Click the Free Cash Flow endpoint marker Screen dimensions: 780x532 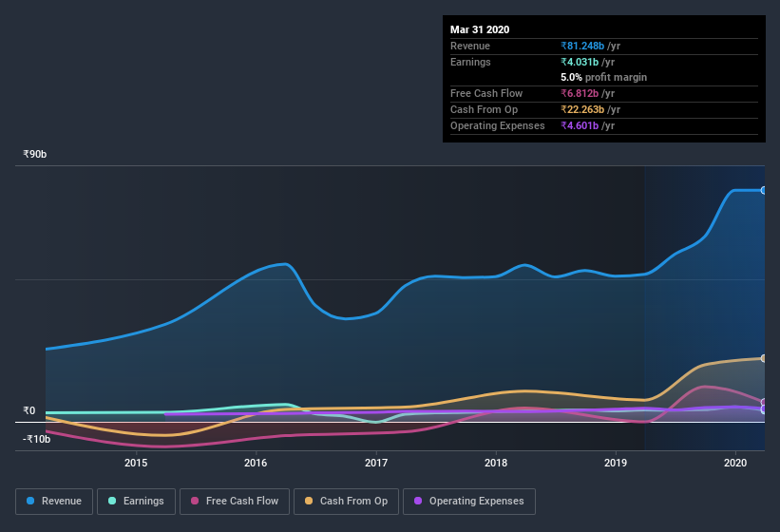click(x=764, y=402)
